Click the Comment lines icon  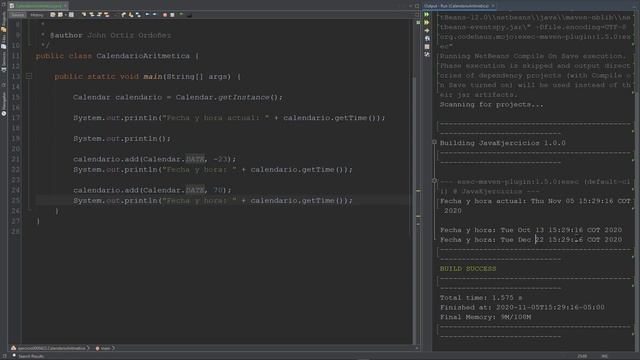tap(181, 14)
